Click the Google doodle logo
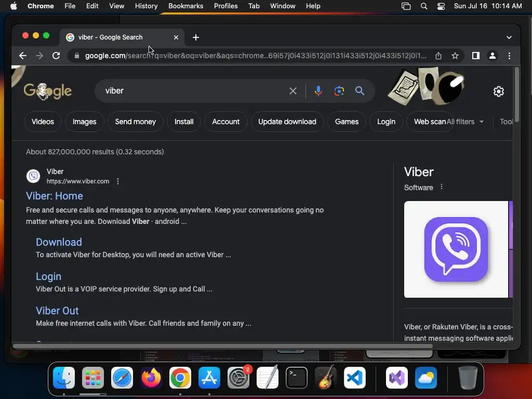532x399 pixels. tap(47, 91)
